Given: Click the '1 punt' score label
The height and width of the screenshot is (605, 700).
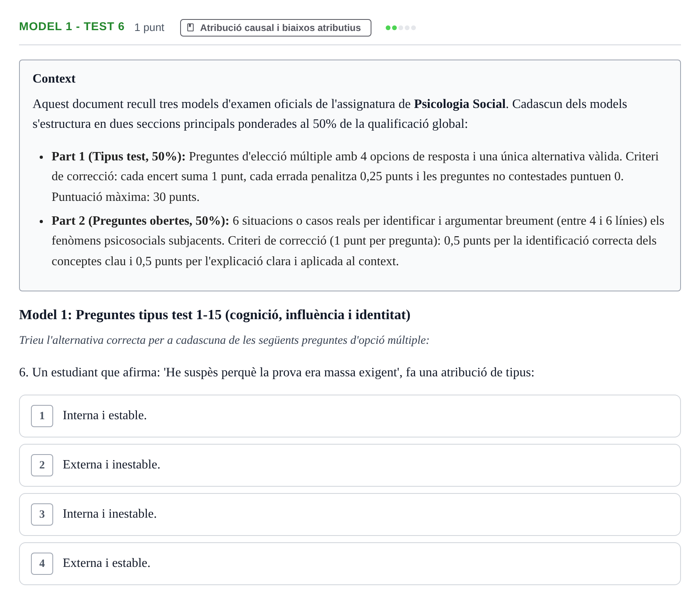Looking at the screenshot, I should pyautogui.click(x=149, y=27).
